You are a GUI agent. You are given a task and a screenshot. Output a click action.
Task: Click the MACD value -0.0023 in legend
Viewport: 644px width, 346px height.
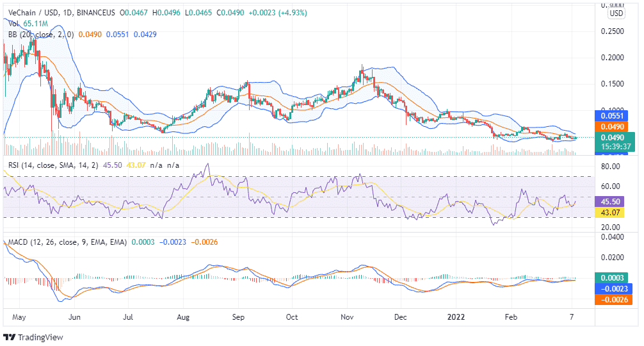click(x=172, y=242)
